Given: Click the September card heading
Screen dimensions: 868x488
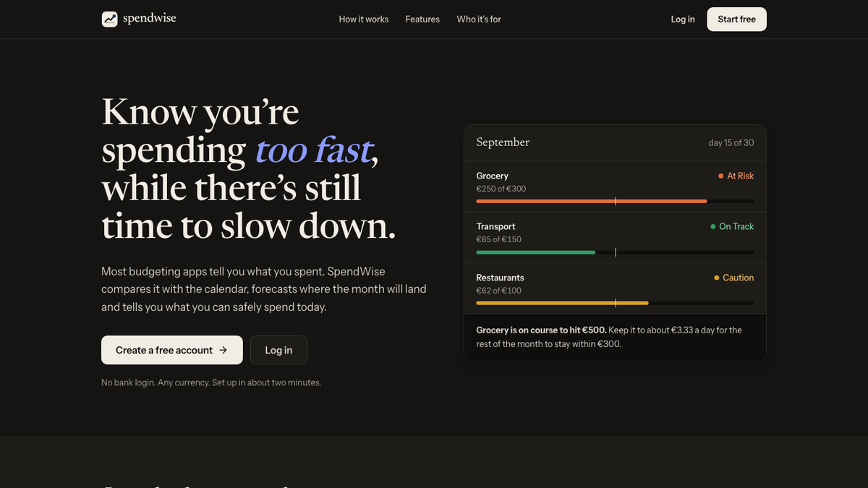Looking at the screenshot, I should pos(503,142).
